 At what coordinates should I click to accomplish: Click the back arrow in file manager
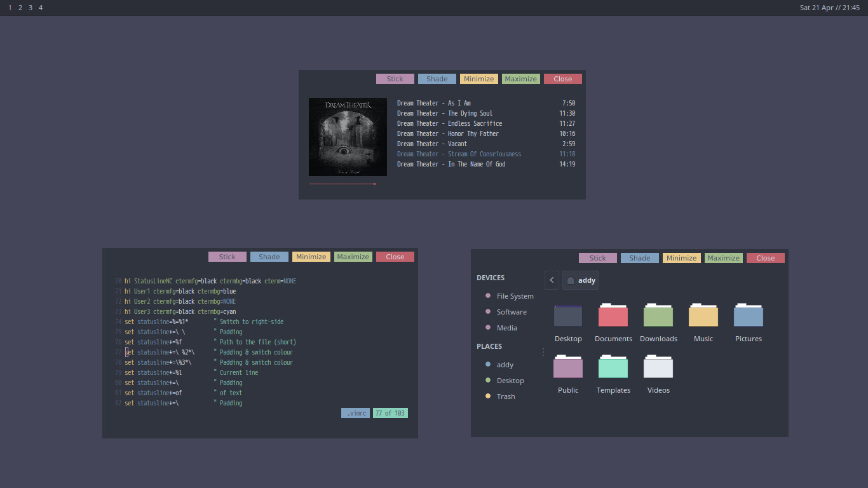[552, 280]
